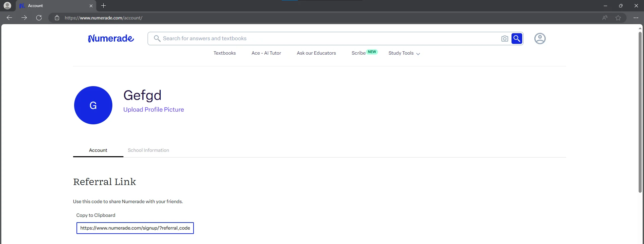Select the Account tab
Screen dimensions: 644x244
(x=98, y=150)
